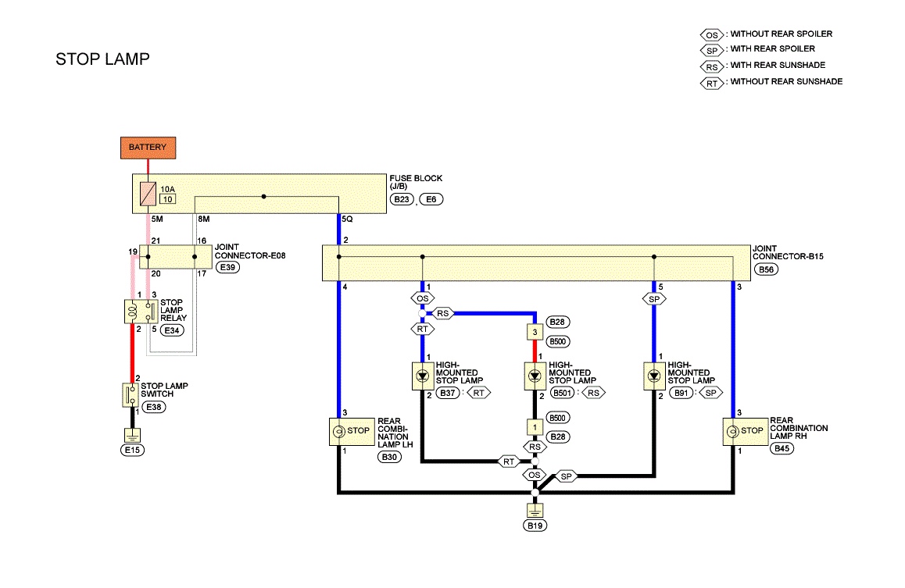The height and width of the screenshot is (588, 905).
Task: Click the Joint Connector-B15 block
Action: [x=536, y=263]
